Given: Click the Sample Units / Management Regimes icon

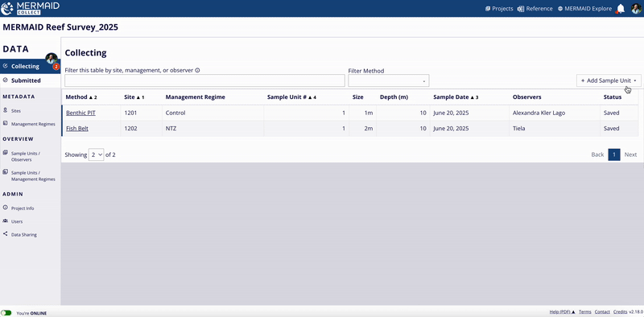Looking at the screenshot, I should (x=6, y=171).
